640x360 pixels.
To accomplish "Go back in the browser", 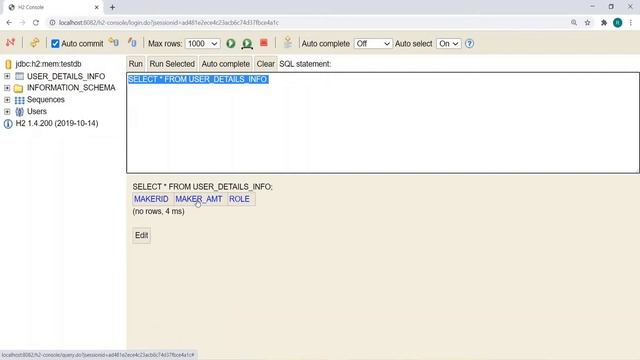I will [x=9, y=23].
